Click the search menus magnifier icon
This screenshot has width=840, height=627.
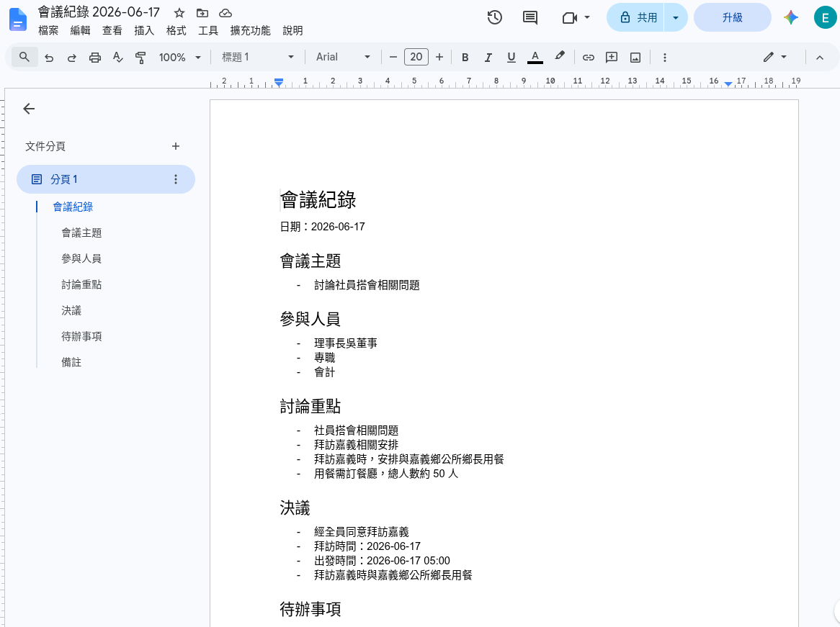[x=24, y=57]
